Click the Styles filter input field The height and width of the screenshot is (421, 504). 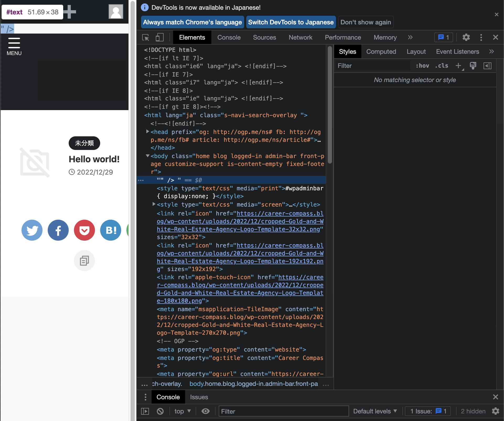click(x=372, y=66)
